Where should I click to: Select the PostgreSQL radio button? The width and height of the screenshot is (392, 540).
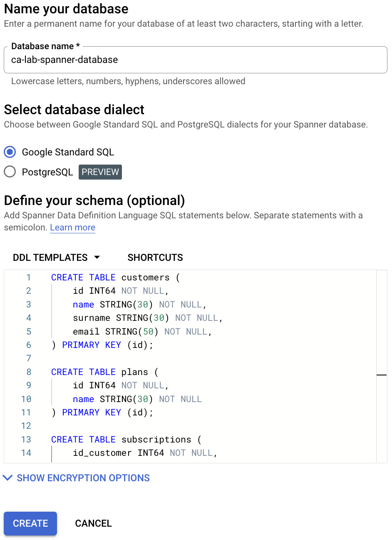pyautogui.click(x=10, y=172)
